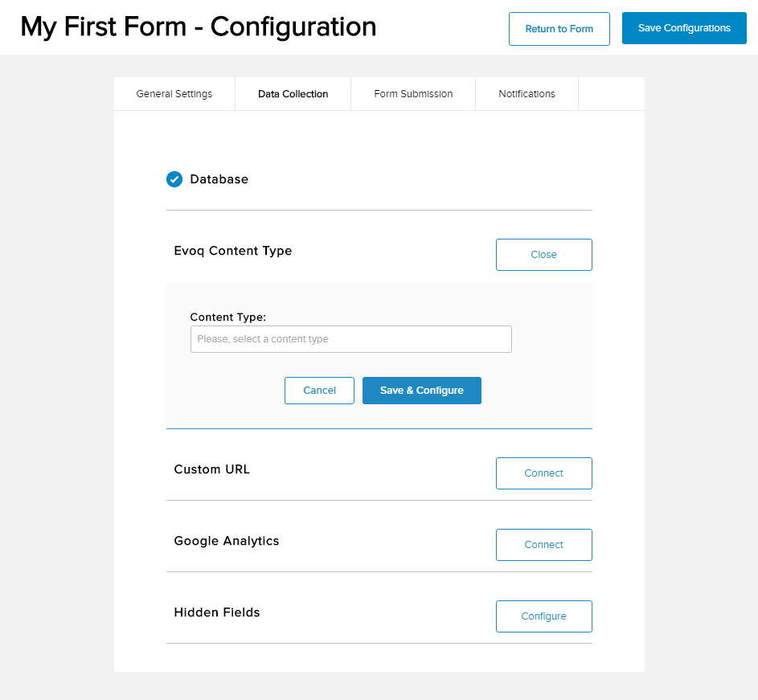Uncheck the Database checkmark icon
The height and width of the screenshot is (700, 758).
tap(174, 179)
